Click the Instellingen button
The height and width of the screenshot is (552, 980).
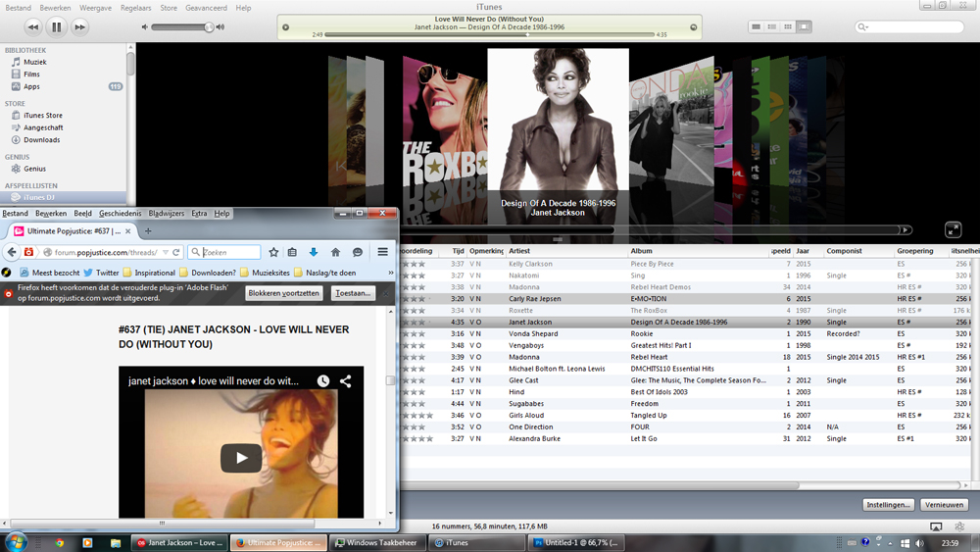pyautogui.click(x=889, y=505)
